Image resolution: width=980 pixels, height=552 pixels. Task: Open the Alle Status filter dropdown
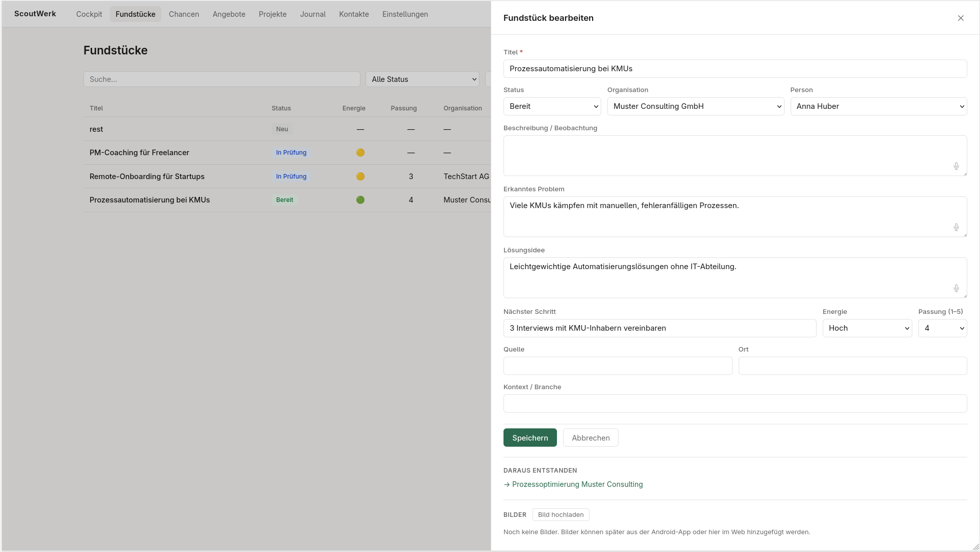point(423,79)
